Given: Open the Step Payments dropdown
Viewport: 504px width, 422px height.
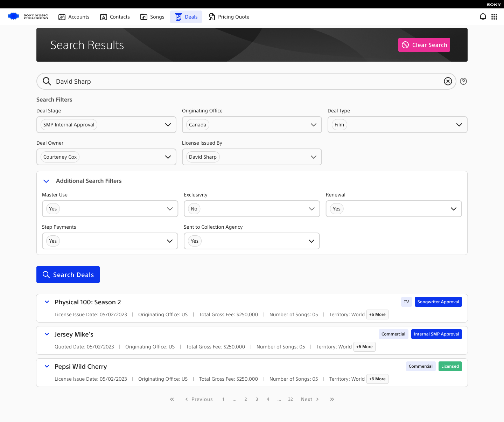Looking at the screenshot, I should pyautogui.click(x=110, y=241).
